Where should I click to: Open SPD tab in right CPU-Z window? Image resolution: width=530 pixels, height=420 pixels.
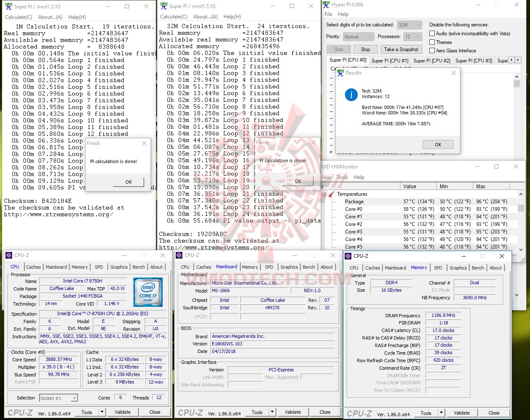pos(438,268)
